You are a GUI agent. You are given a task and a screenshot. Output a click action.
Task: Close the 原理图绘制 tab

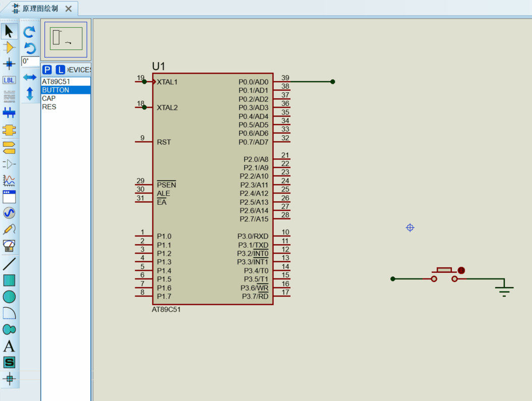69,9
